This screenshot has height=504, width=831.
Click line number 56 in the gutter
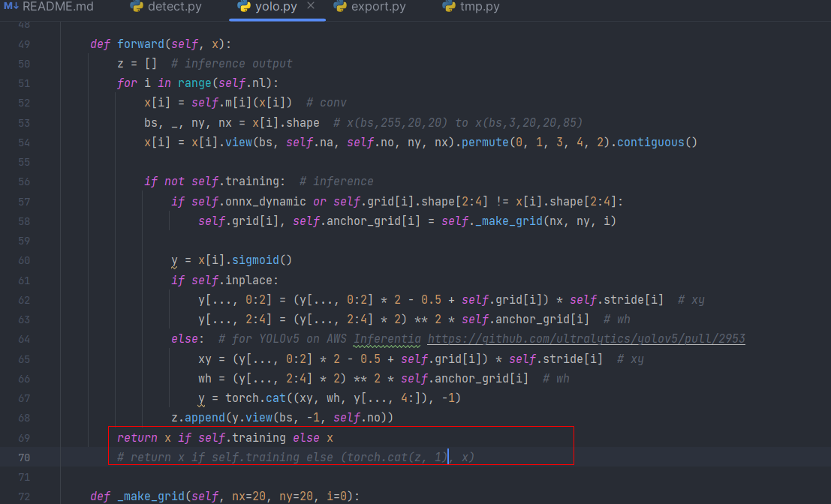[x=24, y=181]
